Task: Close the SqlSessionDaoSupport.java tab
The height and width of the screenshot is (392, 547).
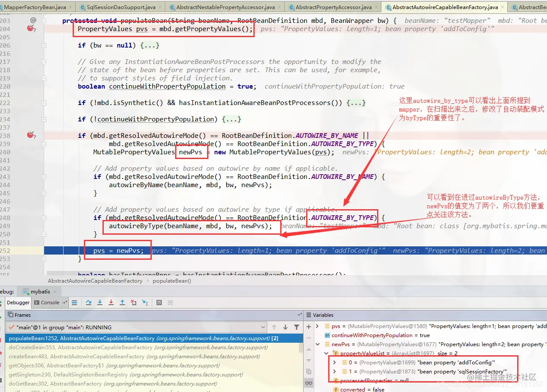Action: pyautogui.click(x=160, y=7)
